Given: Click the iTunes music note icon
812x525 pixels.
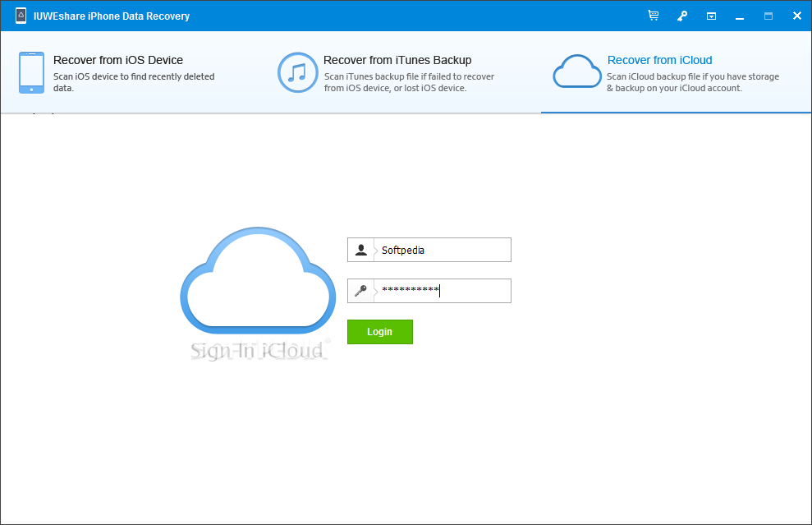Looking at the screenshot, I should point(297,72).
